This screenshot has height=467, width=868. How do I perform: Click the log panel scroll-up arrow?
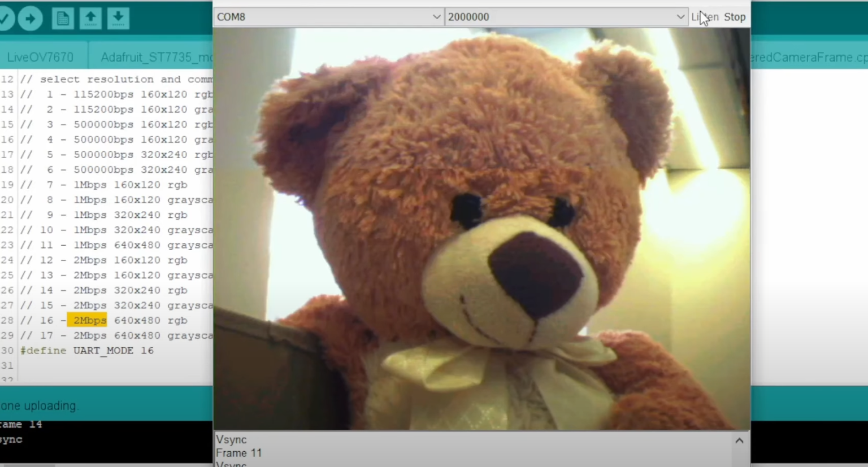click(739, 440)
